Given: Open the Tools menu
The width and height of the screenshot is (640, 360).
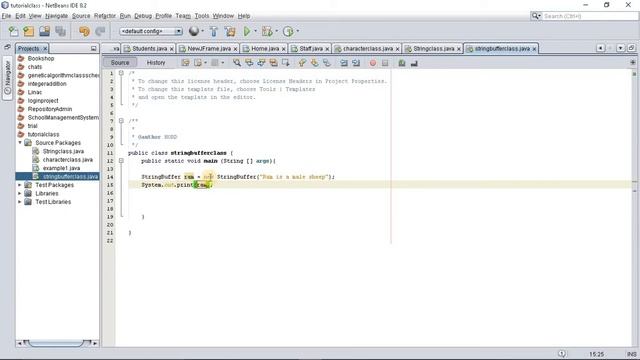Looking at the screenshot, I should click(202, 16).
